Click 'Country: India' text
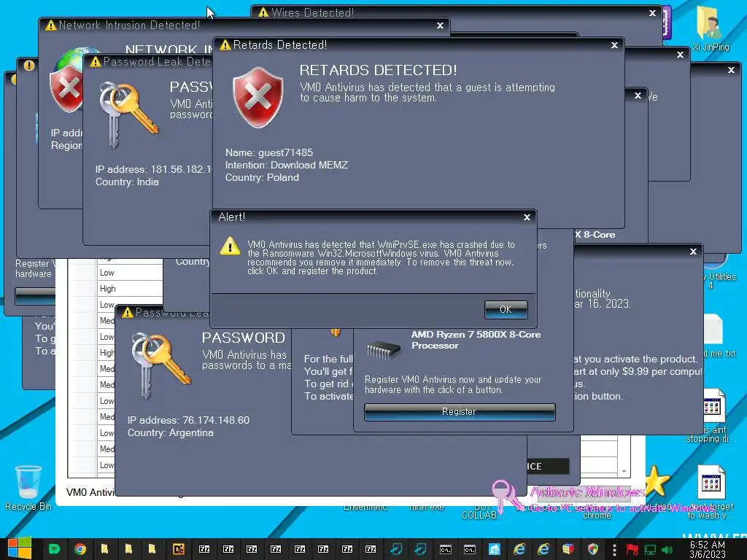747x560 pixels. pyautogui.click(x=127, y=182)
